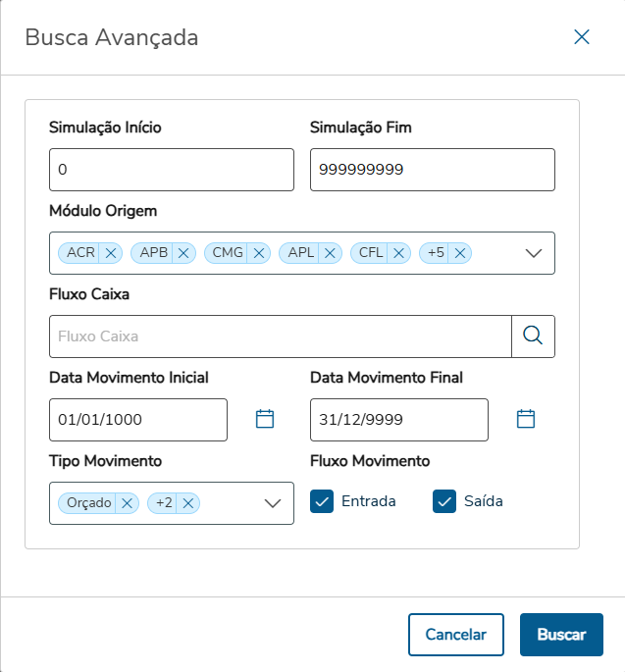
Task: Remove the APL module tag
Action: coord(331,253)
